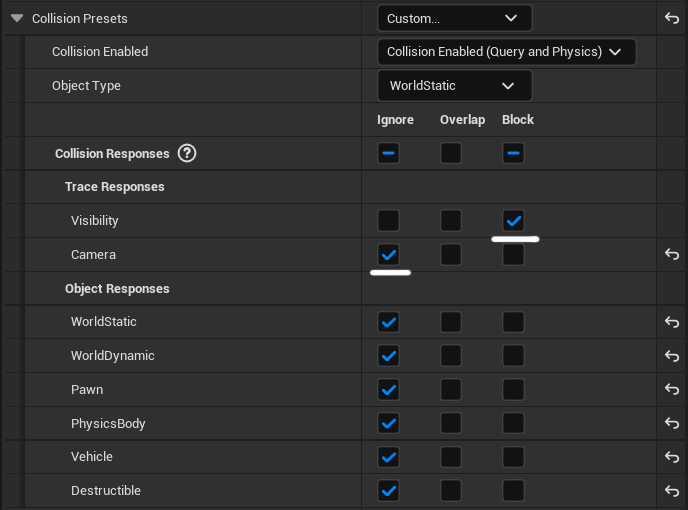
Task: Open the Object Type WorldStatic dropdown
Action: pos(453,86)
